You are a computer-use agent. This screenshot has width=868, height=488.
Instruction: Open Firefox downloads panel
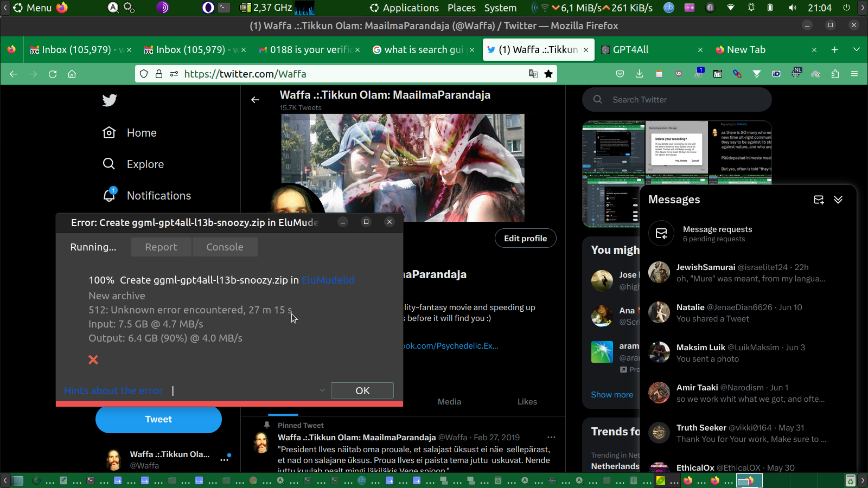640,74
